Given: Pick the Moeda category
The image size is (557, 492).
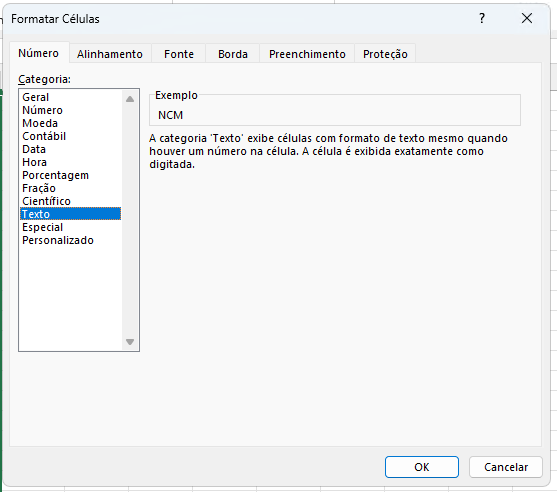Looking at the screenshot, I should point(70,123).
